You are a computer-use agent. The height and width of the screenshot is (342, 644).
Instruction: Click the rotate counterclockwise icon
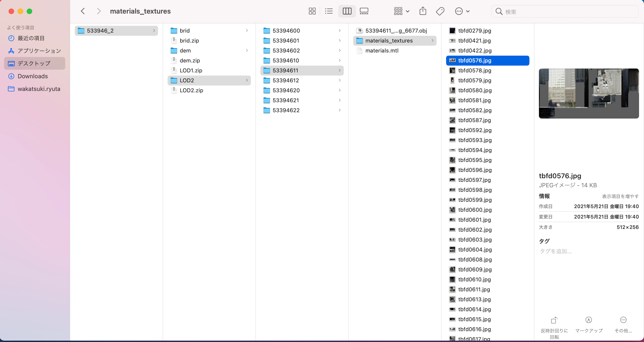554,320
